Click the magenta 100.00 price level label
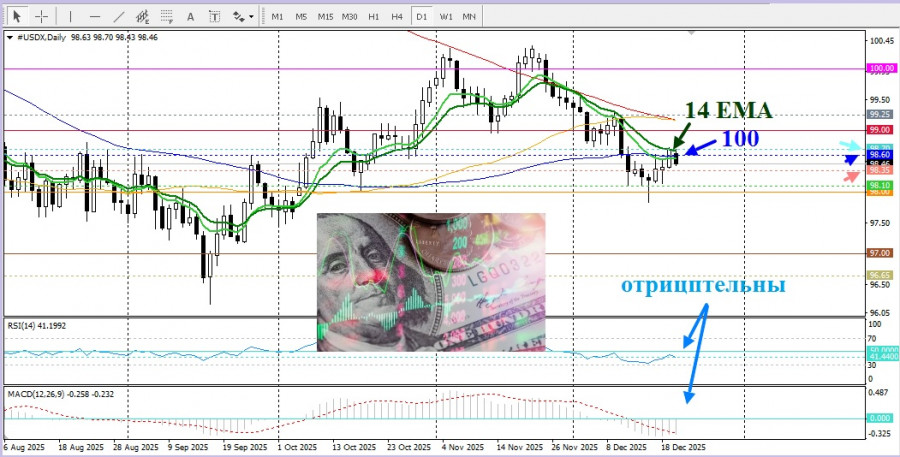900x457 pixels. tap(880, 69)
